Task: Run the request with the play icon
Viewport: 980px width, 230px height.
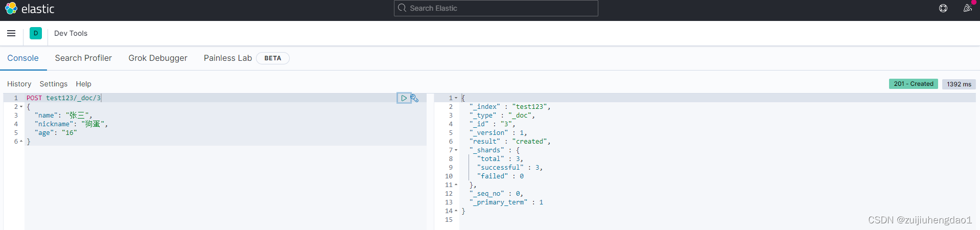Action: 404,98
